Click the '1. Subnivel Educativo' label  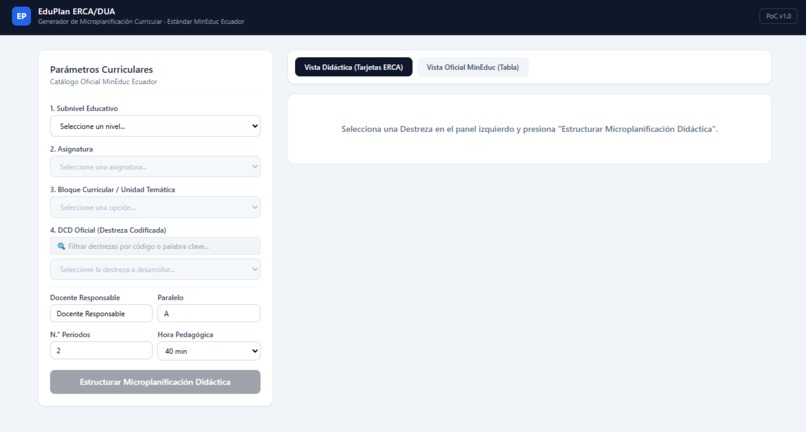coord(84,109)
